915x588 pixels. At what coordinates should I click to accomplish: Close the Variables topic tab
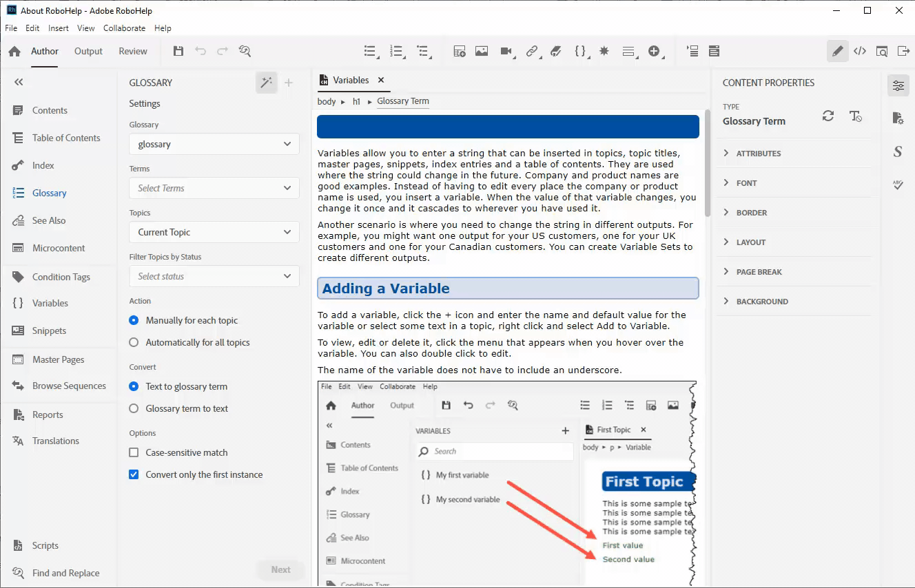tap(381, 80)
